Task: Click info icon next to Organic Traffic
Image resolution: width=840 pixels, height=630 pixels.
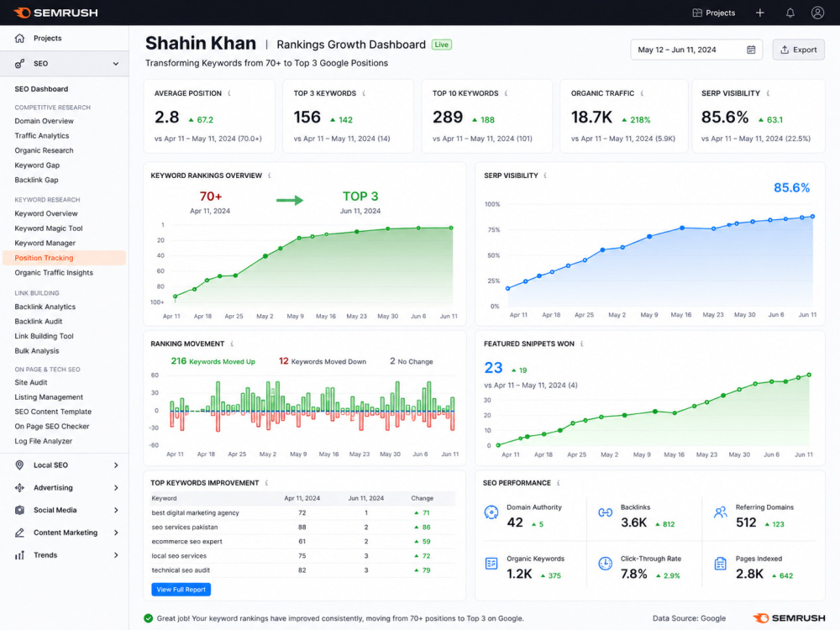Action: coord(642,93)
